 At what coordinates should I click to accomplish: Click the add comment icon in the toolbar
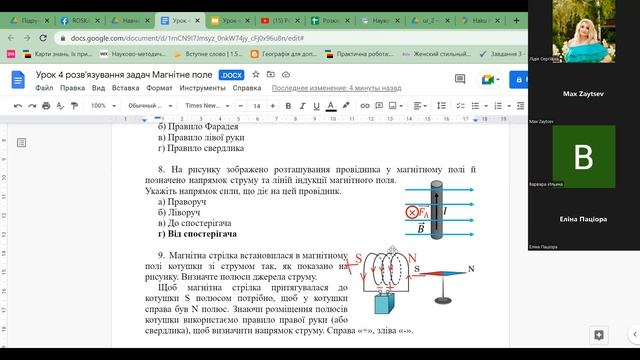coord(379,106)
